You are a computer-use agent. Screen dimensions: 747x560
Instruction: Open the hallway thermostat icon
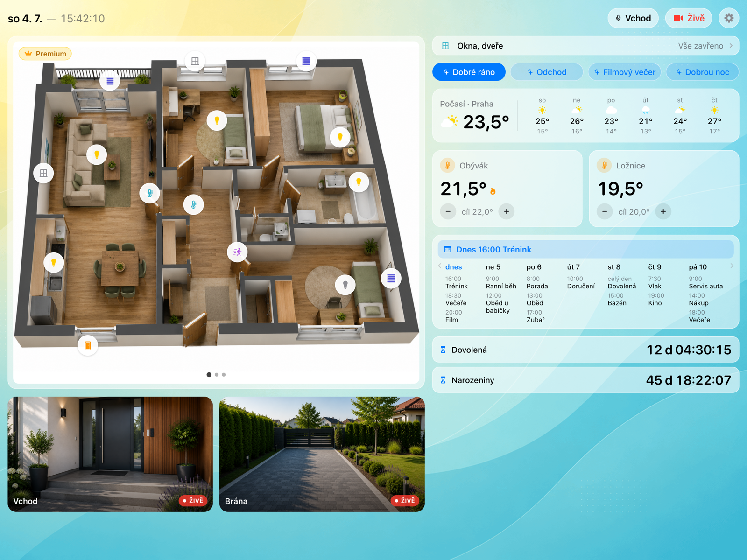tap(193, 204)
